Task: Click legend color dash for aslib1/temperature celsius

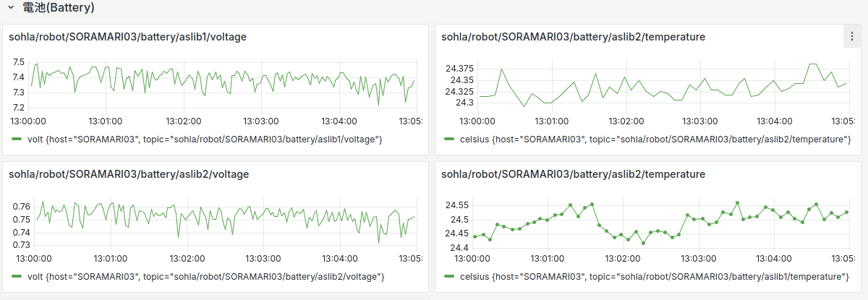Action: point(449,277)
